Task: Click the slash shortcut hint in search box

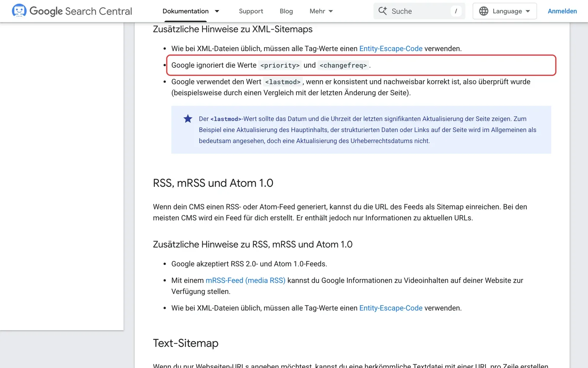Action: (456, 11)
